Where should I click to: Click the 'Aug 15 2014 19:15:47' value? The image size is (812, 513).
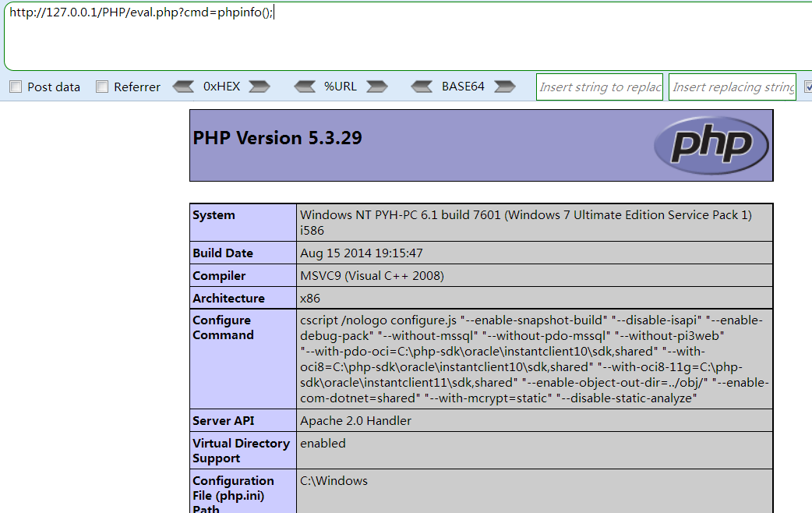362,253
